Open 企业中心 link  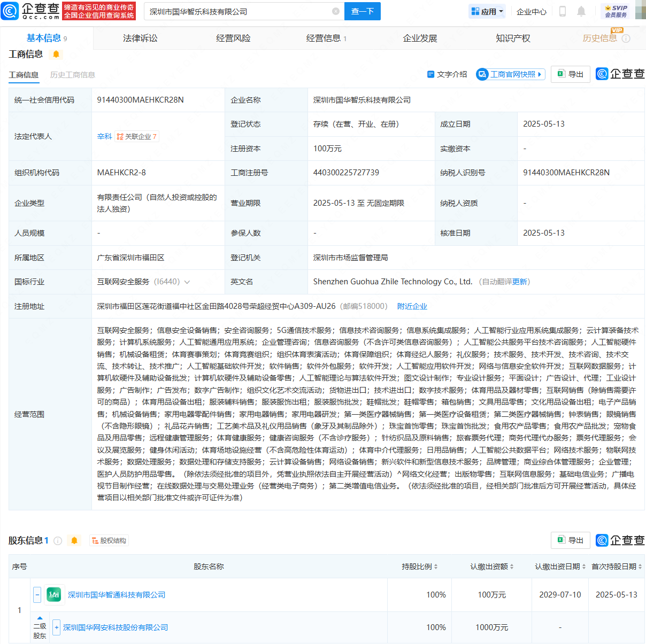532,11
